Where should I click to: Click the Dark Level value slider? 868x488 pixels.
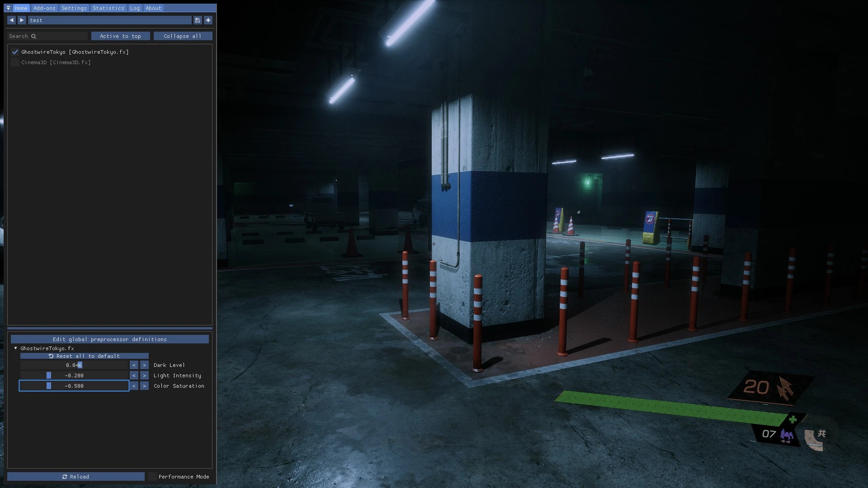[74, 365]
